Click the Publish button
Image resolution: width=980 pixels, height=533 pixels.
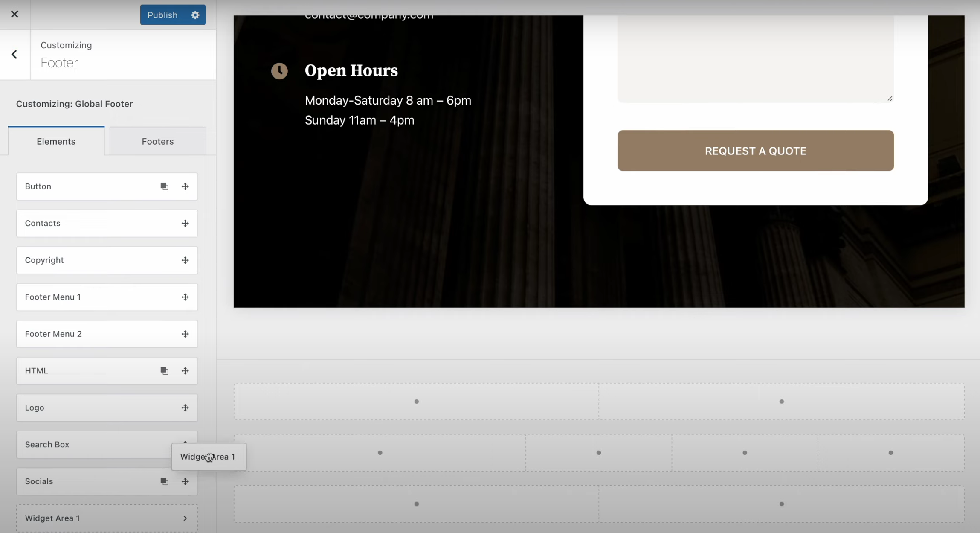point(162,15)
